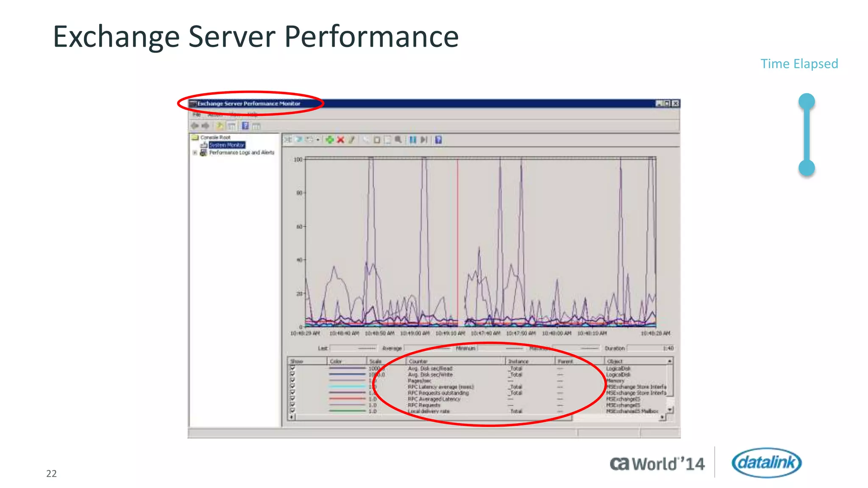Click the magnifier zoom icon
Image resolution: width=868 pixels, height=488 pixels.
(398, 139)
